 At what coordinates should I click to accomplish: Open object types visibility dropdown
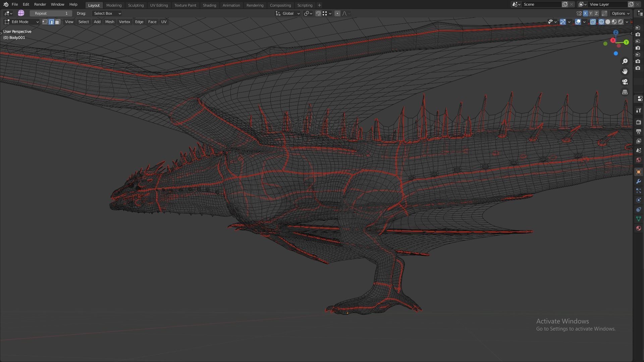click(552, 22)
